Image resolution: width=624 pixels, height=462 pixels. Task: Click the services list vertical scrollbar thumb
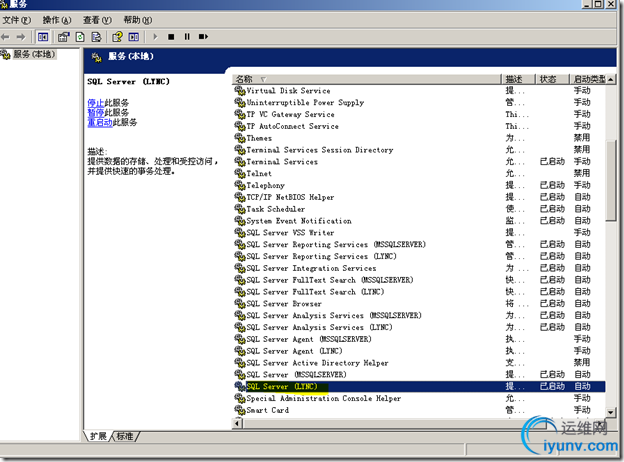tap(611, 180)
